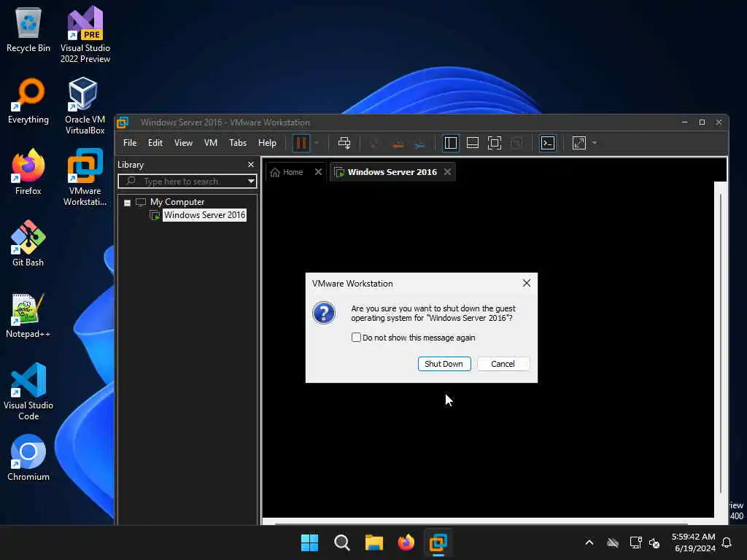
Task: Click the Unity mode toolbar icon
Action: (516, 143)
